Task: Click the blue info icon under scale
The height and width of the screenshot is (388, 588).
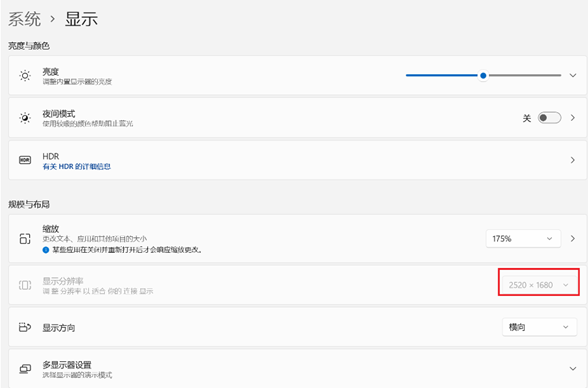Action: click(46, 250)
